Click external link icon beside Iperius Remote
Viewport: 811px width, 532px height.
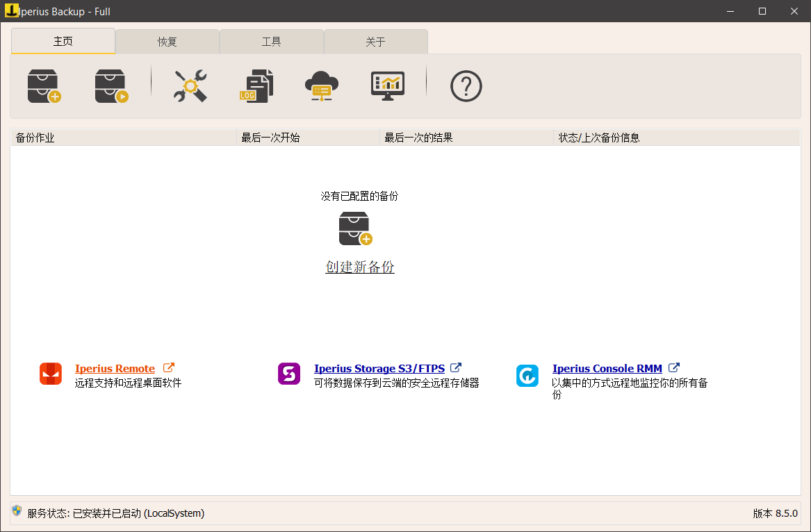(x=169, y=367)
